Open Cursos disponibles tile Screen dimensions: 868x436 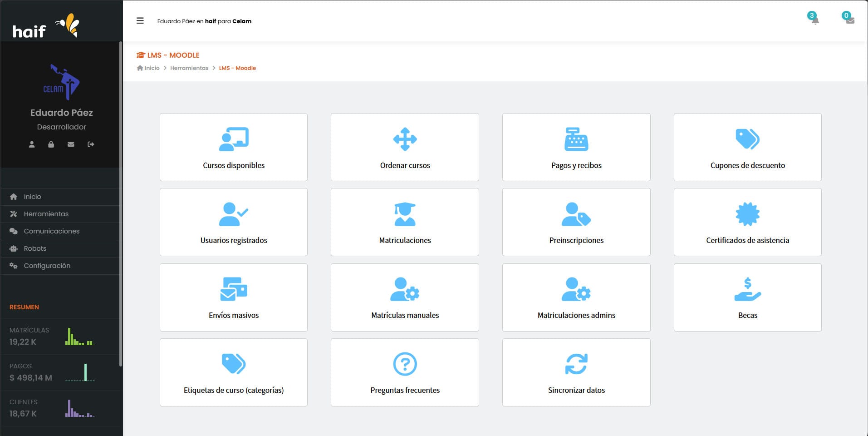(x=233, y=147)
